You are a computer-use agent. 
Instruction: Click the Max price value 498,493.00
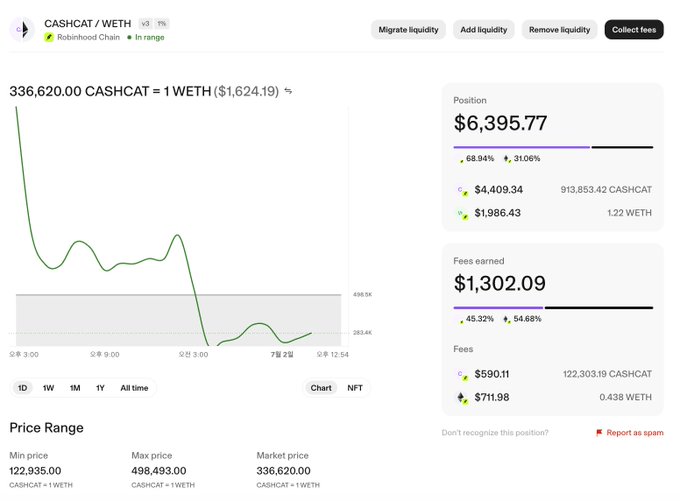[159, 471]
